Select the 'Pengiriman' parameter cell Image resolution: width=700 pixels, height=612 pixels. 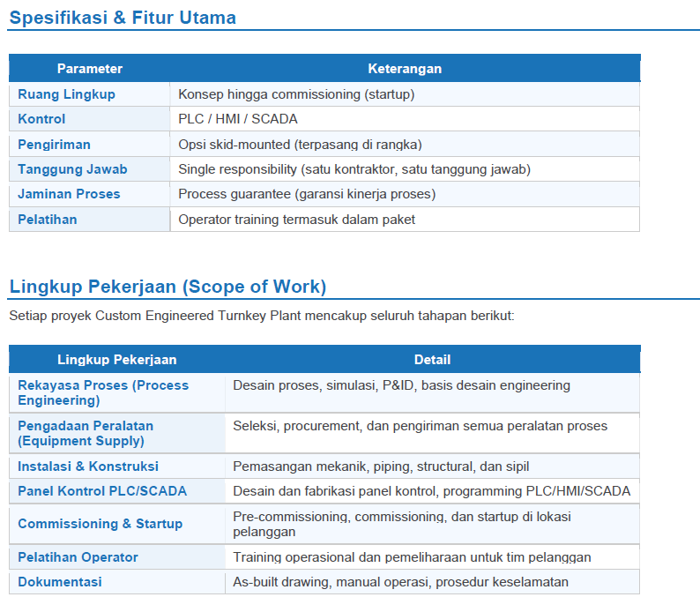tap(89, 145)
